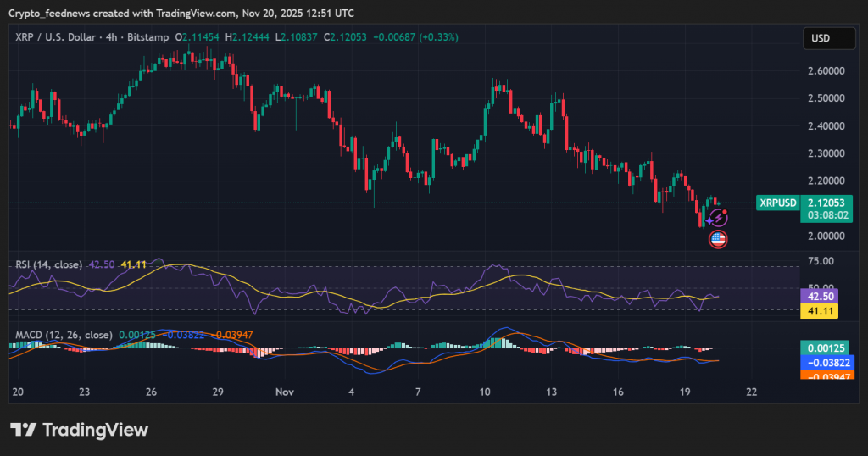Click the 2.60000 price axis level

(825, 70)
